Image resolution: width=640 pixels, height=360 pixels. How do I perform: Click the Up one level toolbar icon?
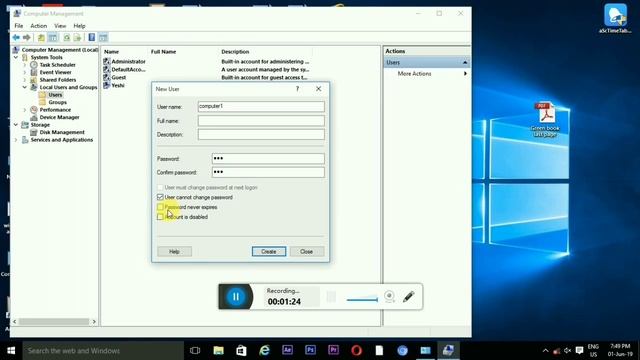[x=41, y=38]
